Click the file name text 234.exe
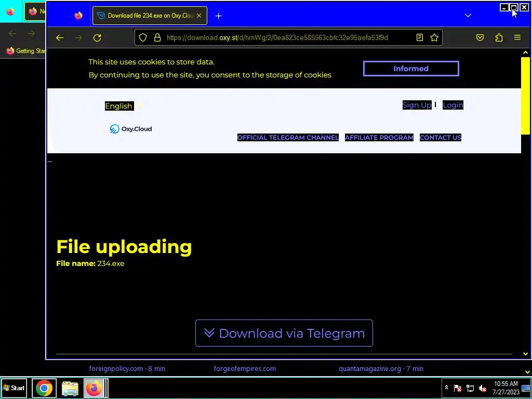Viewport: 532px width, 399px height. 111,263
